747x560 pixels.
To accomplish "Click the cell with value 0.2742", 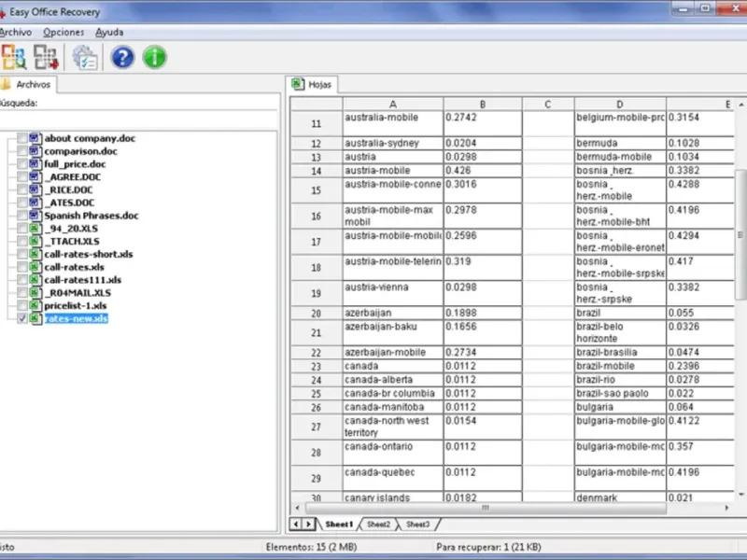I will coord(483,123).
